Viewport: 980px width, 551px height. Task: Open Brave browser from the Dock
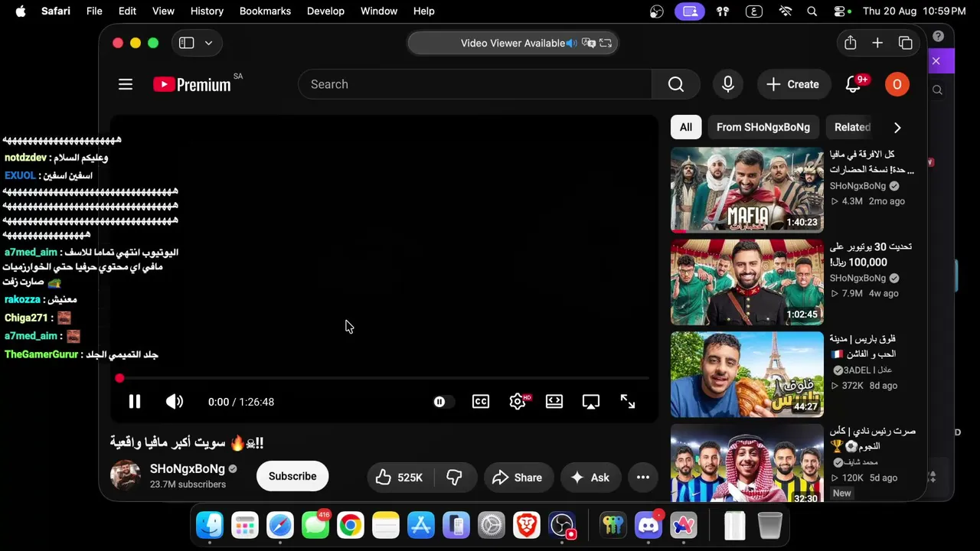pyautogui.click(x=527, y=525)
